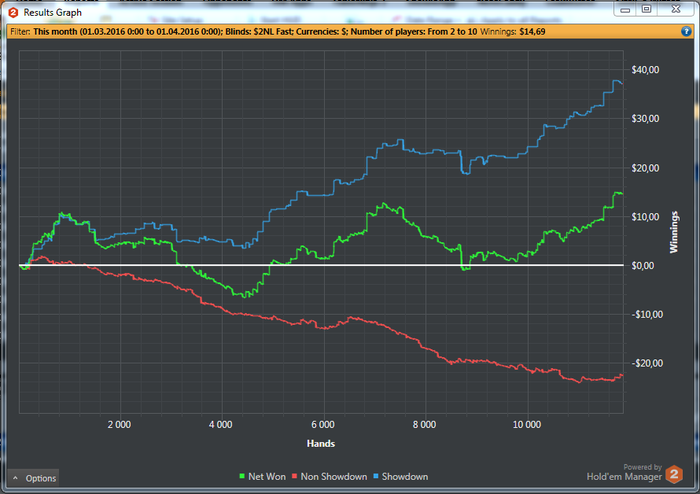Click the Hold'em Manager orange logo badge

674,474
